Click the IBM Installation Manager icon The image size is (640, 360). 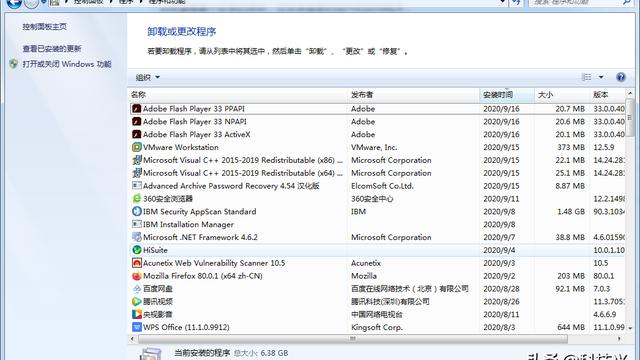point(136,224)
